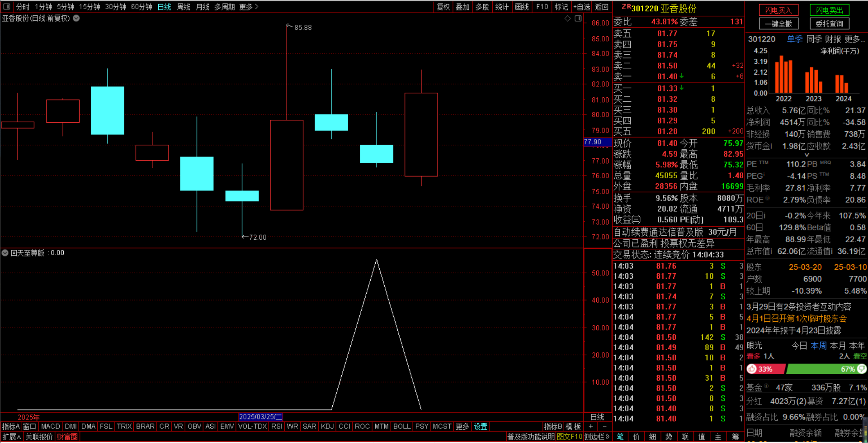Expand the 扩展 panel arrow
This screenshot has width=868, height=443.
tap(12, 437)
